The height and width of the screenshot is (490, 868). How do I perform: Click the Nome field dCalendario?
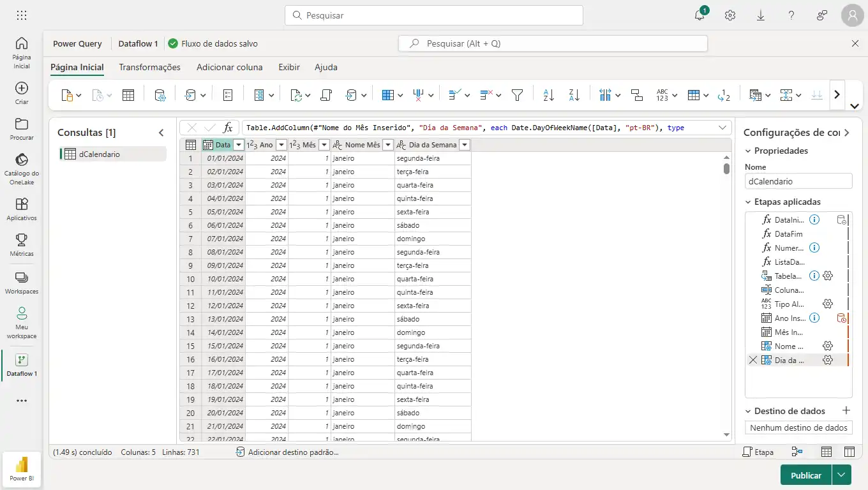(x=798, y=181)
